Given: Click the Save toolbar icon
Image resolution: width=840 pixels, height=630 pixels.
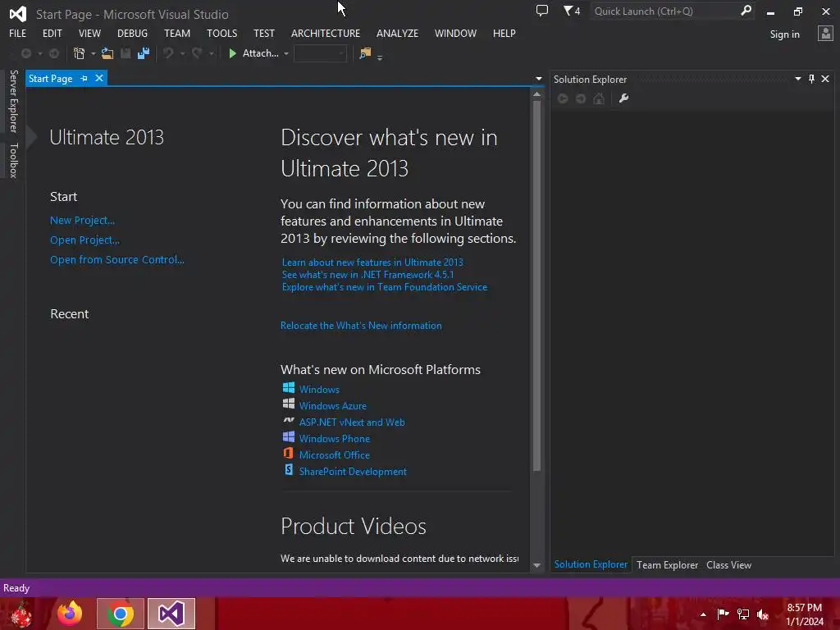Looking at the screenshot, I should (126, 53).
